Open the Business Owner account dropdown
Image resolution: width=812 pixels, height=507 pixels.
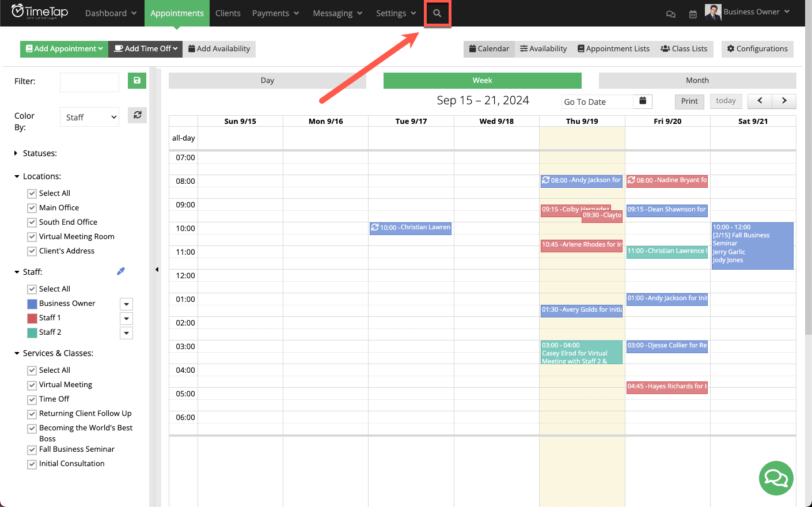(752, 10)
